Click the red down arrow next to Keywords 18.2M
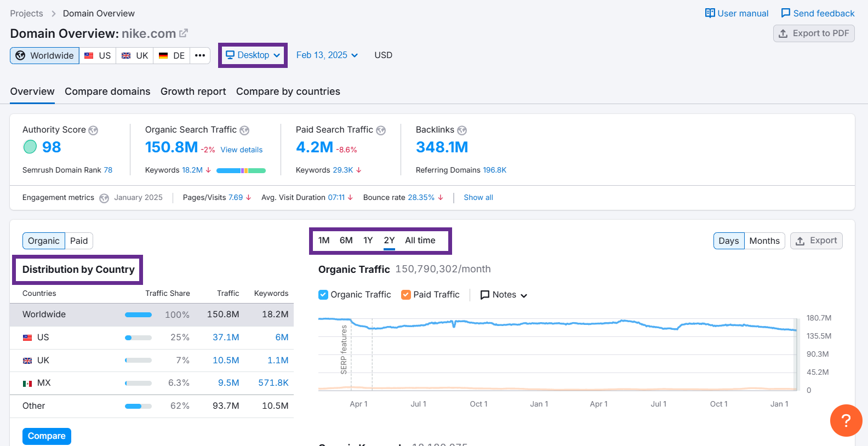Image resolution: width=868 pixels, height=446 pixels. pyautogui.click(x=208, y=170)
